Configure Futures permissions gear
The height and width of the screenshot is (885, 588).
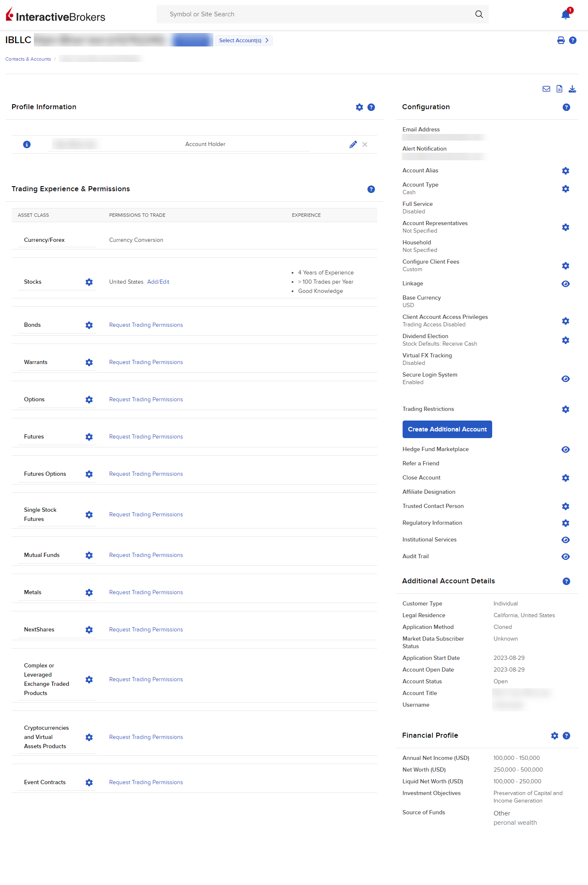(89, 437)
